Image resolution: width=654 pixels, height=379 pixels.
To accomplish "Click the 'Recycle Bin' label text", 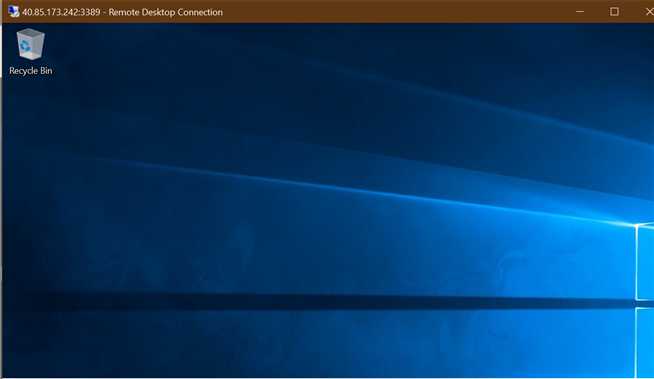I will 31,71.
